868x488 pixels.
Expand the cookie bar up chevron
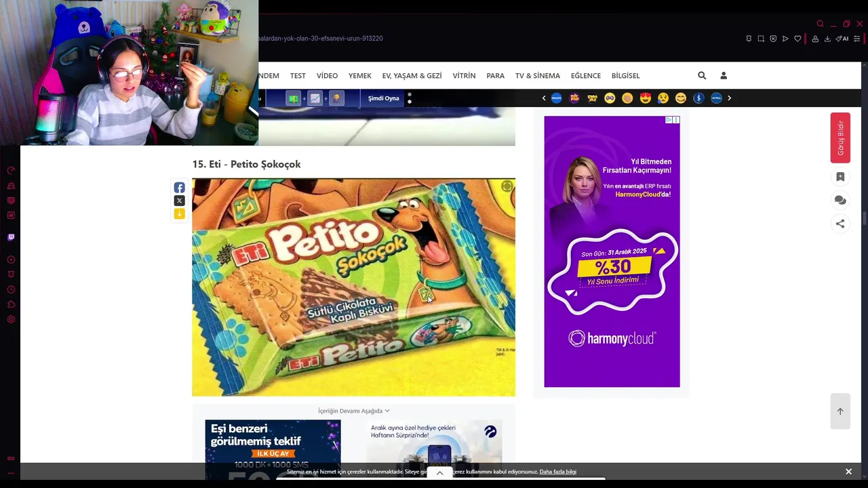439,473
